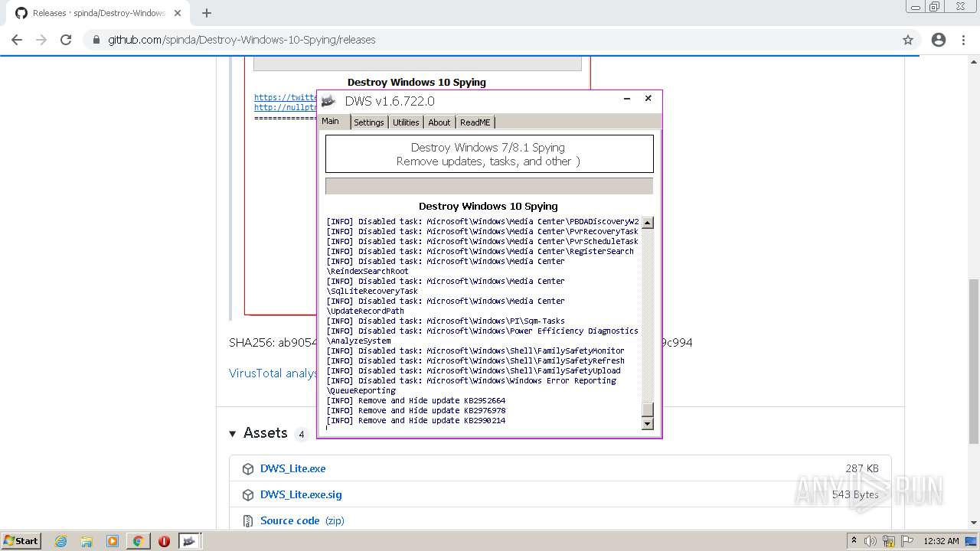Click the address bar URL
Screen dimensions: 980x551
[x=241, y=40]
